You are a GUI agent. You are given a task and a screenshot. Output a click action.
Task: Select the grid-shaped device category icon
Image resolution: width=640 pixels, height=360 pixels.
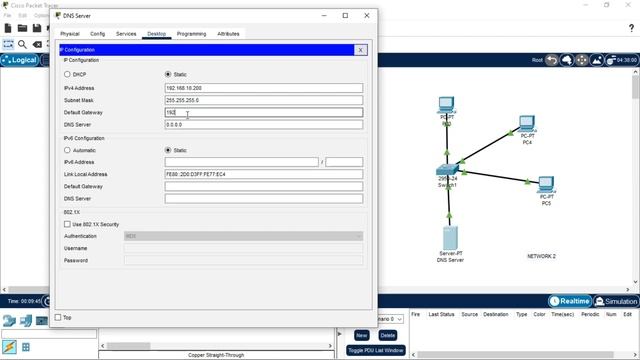tap(26, 347)
